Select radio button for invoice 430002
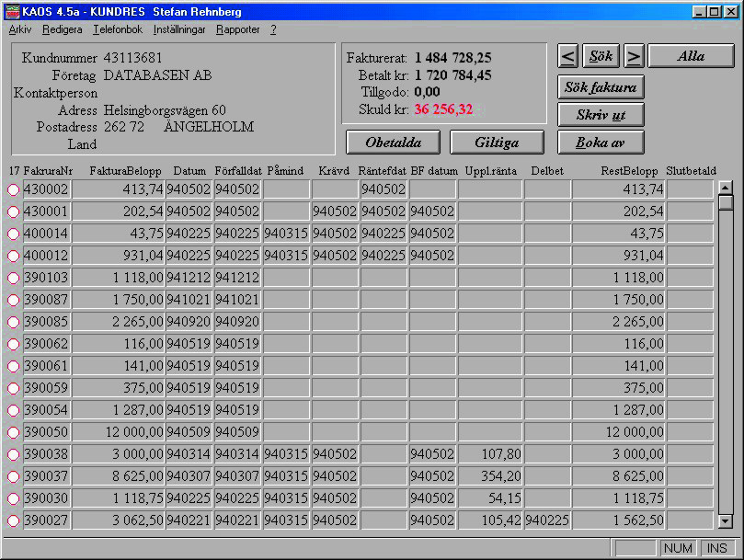Screen dimensions: 744x560 (13, 189)
